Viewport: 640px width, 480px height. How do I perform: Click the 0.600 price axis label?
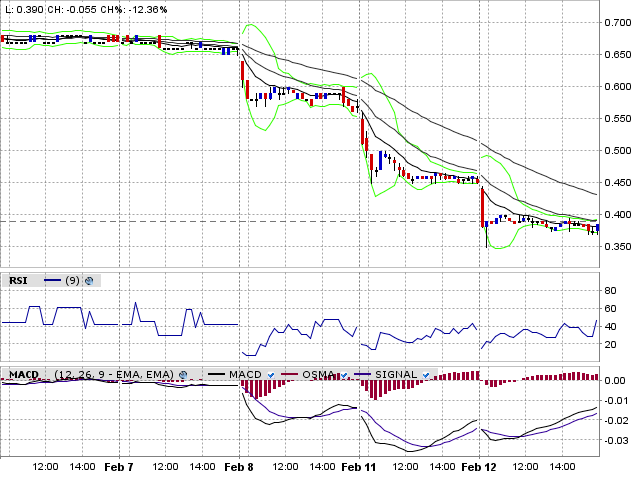(618, 87)
